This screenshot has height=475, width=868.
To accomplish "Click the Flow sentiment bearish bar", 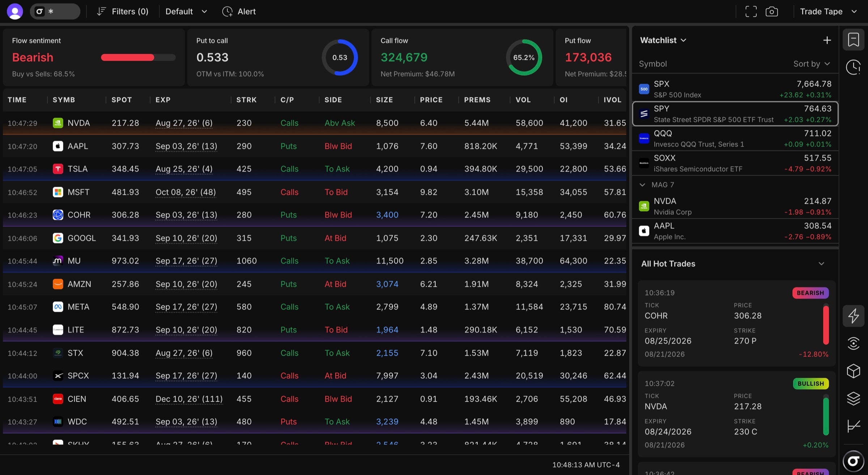I will pos(138,57).
